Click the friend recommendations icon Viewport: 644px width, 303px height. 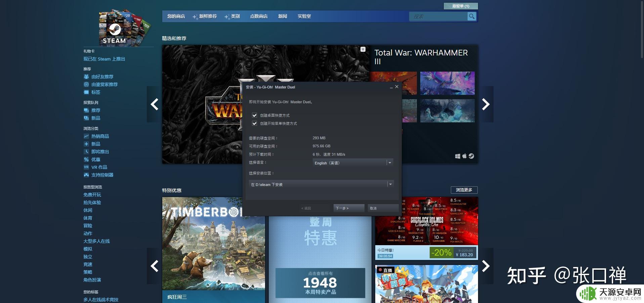[x=86, y=77]
